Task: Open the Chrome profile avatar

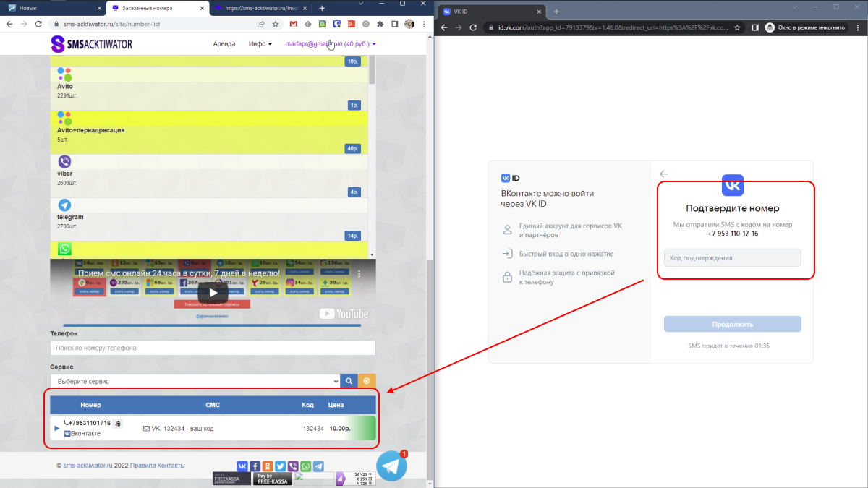Action: (409, 24)
